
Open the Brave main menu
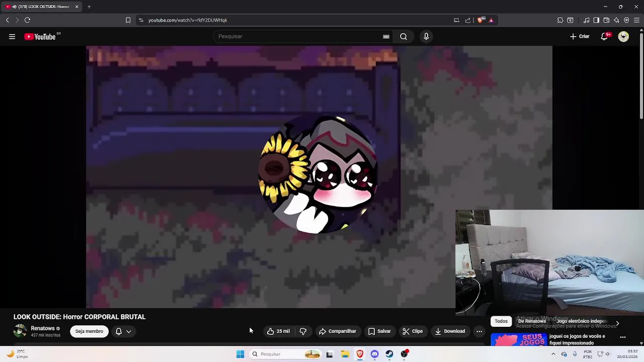636,20
